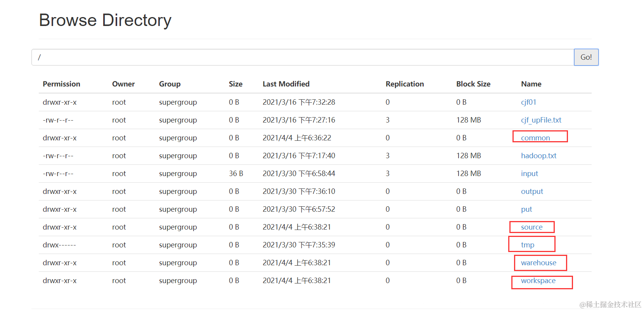Open the common directory link
Screen dimensions: 644x311
click(535, 138)
